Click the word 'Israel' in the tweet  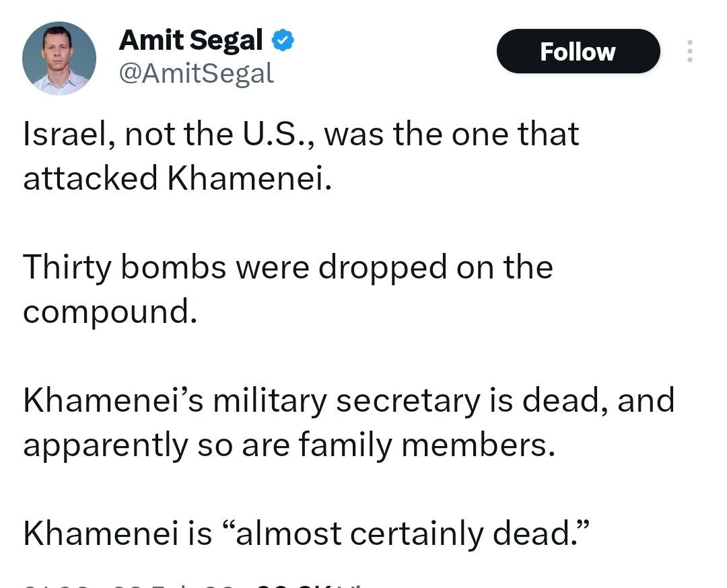point(62,133)
